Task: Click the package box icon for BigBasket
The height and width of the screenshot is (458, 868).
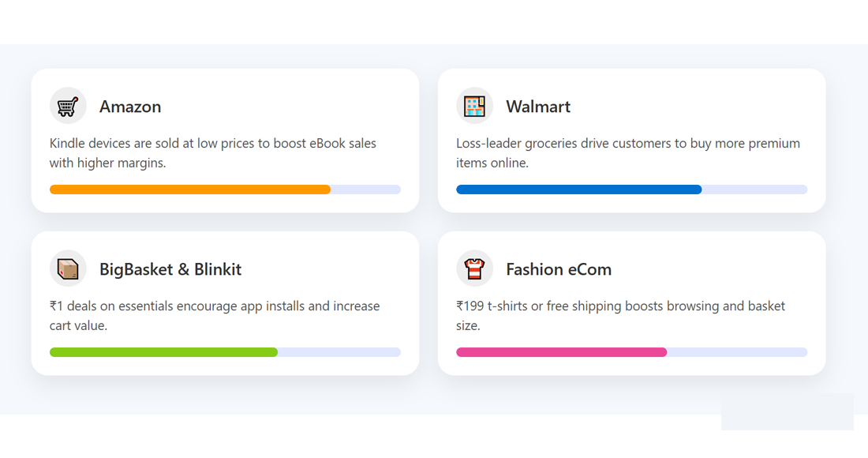Action: (68, 268)
